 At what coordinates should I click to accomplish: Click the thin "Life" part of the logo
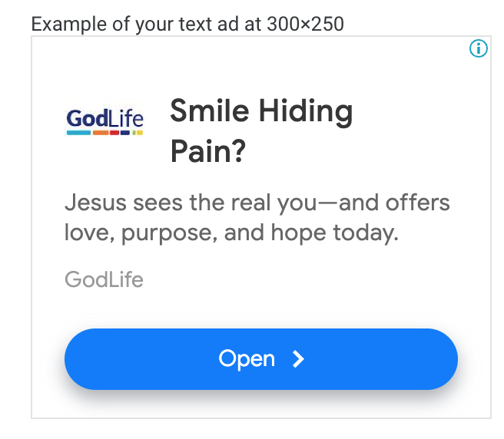pos(126,118)
